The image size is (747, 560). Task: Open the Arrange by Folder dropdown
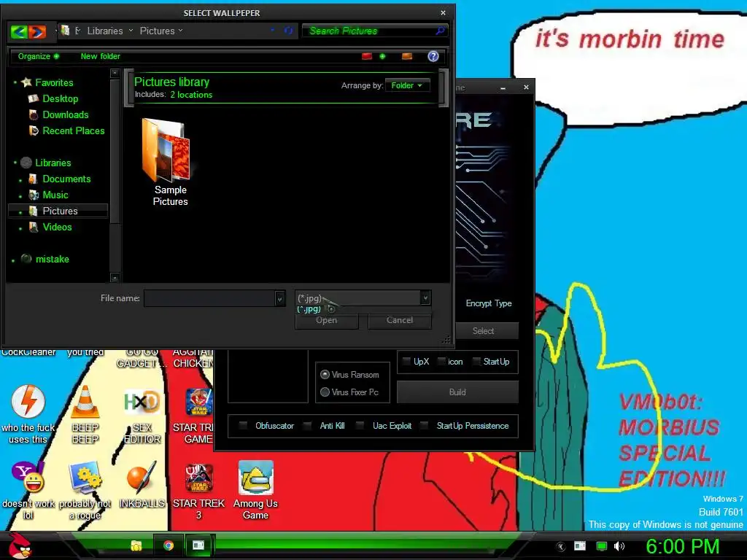click(x=407, y=86)
